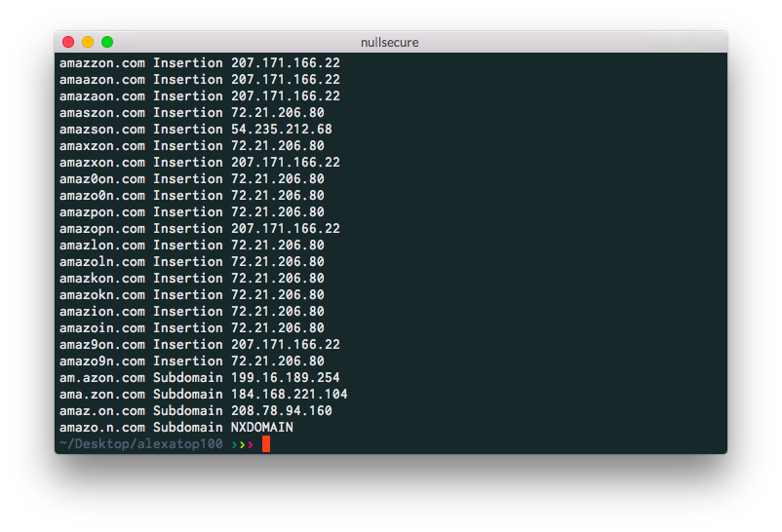Click the amazzon.com domain text

[101, 62]
